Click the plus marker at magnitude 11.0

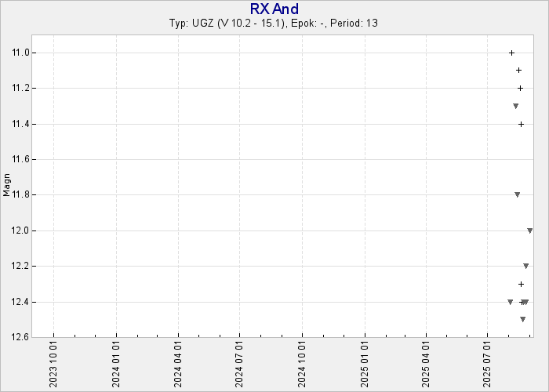coord(511,53)
